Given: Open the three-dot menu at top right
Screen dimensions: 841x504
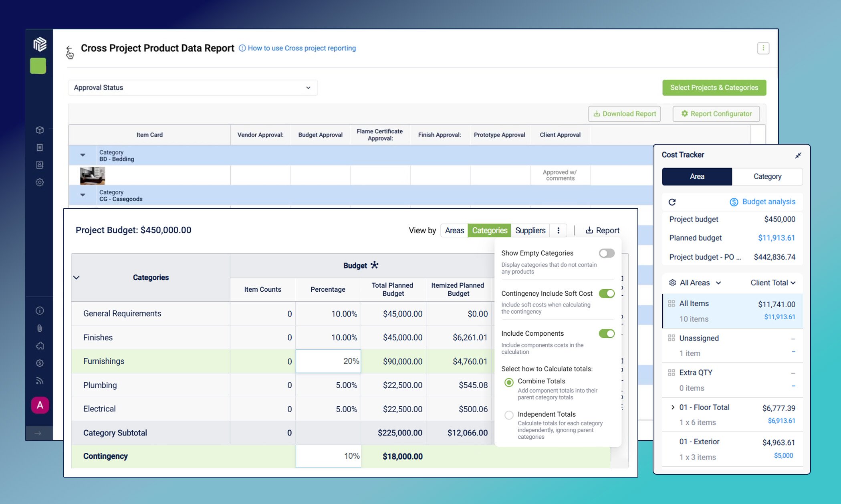Looking at the screenshot, I should pyautogui.click(x=763, y=48).
